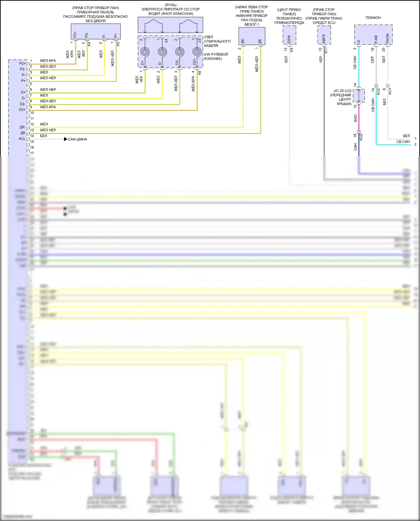The image size is (420, 521).
Task: Select the right horn switch symbol in steering wheel block
Action: (188, 26)
